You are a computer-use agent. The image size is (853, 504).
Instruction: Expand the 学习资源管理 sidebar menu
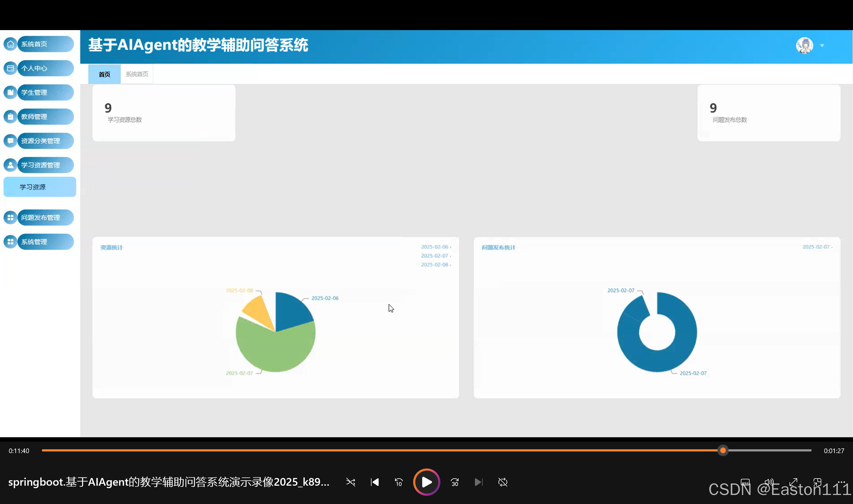41,165
